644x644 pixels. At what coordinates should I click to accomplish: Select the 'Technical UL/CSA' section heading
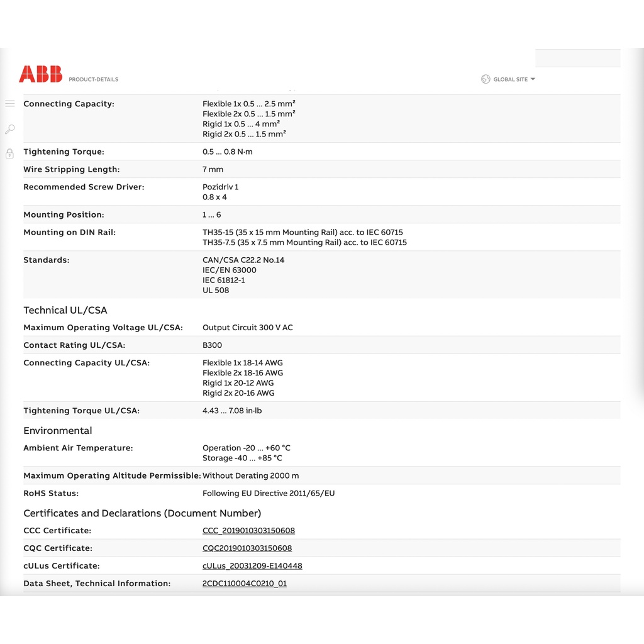pyautogui.click(x=65, y=310)
